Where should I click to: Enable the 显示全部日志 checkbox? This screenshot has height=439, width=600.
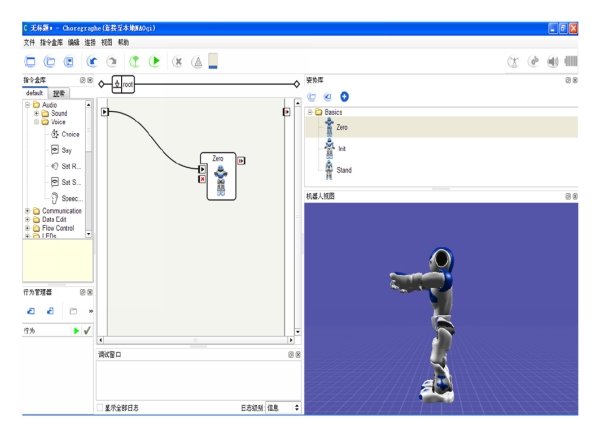100,408
